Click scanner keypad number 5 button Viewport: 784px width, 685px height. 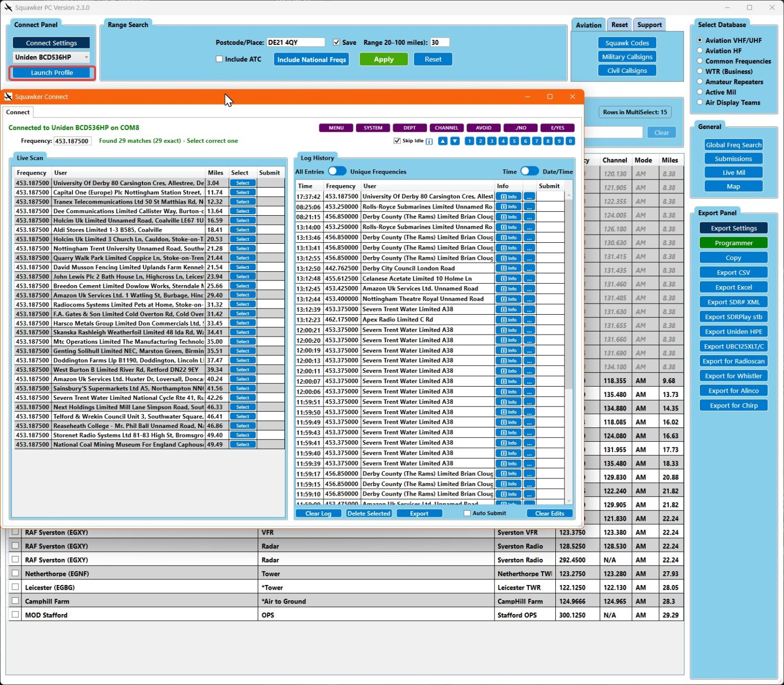[514, 141]
